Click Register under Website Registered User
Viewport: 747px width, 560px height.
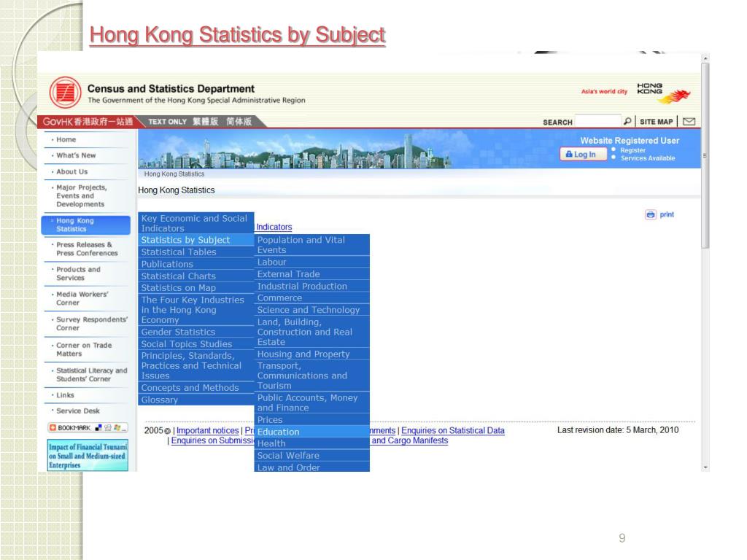[632, 150]
